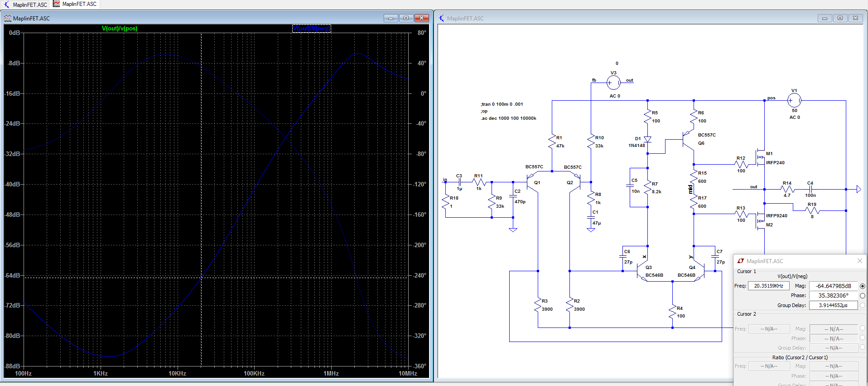Screen dimensions: 868x386
Task: Select the Q4 BC546B transistor symbol
Action: [699, 271]
